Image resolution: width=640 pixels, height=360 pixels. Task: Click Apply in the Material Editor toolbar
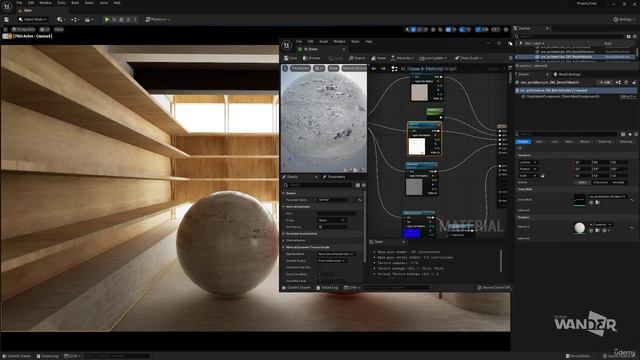pyautogui.click(x=336, y=58)
